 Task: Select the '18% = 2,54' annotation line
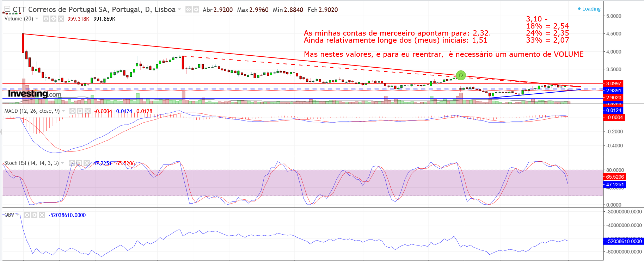point(547,26)
